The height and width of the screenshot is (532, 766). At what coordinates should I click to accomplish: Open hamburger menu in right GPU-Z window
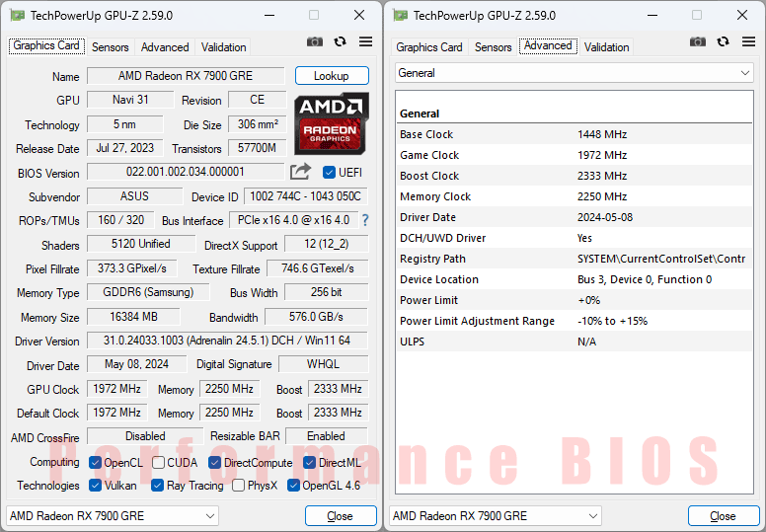tap(748, 42)
